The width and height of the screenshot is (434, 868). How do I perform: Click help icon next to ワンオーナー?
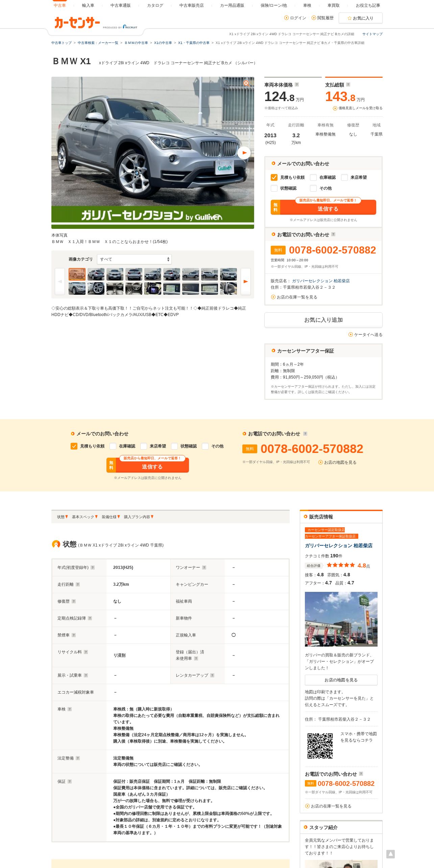point(204,568)
